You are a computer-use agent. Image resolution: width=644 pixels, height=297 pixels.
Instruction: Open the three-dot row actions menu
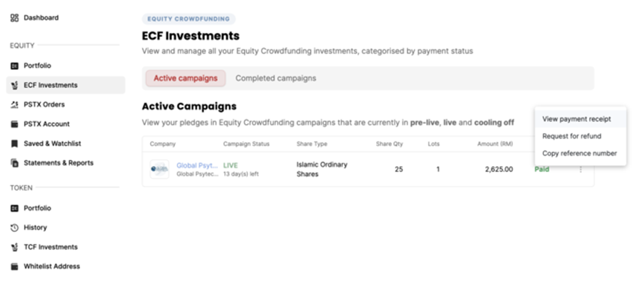point(581,169)
